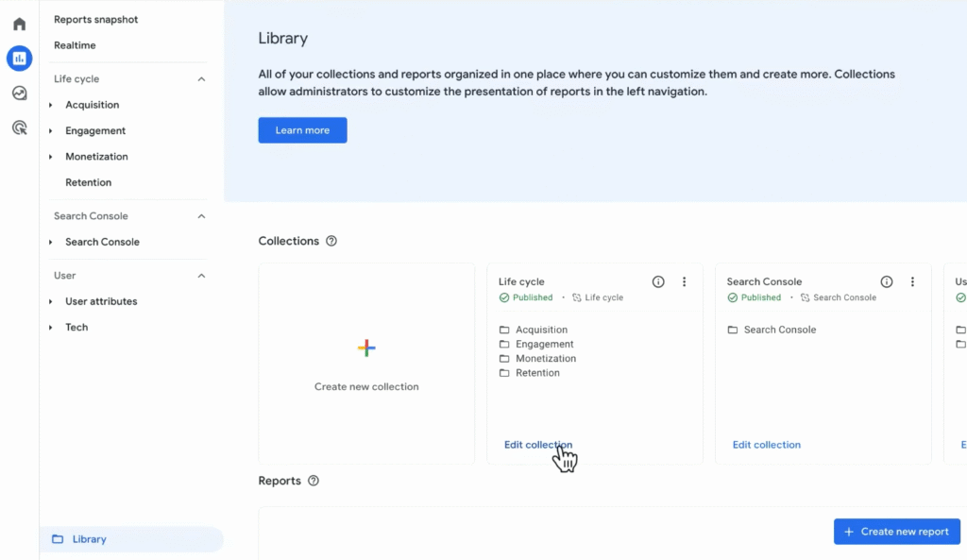The width and height of the screenshot is (967, 560).
Task: Click Retention folder icon in Life cycle card
Action: (x=504, y=372)
